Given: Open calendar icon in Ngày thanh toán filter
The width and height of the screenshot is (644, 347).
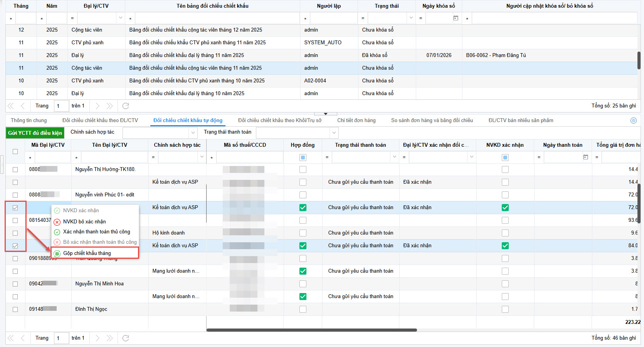Looking at the screenshot, I should [x=585, y=157].
